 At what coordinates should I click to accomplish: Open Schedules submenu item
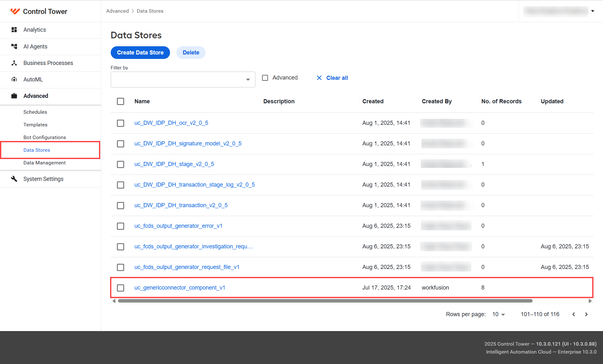coord(35,112)
